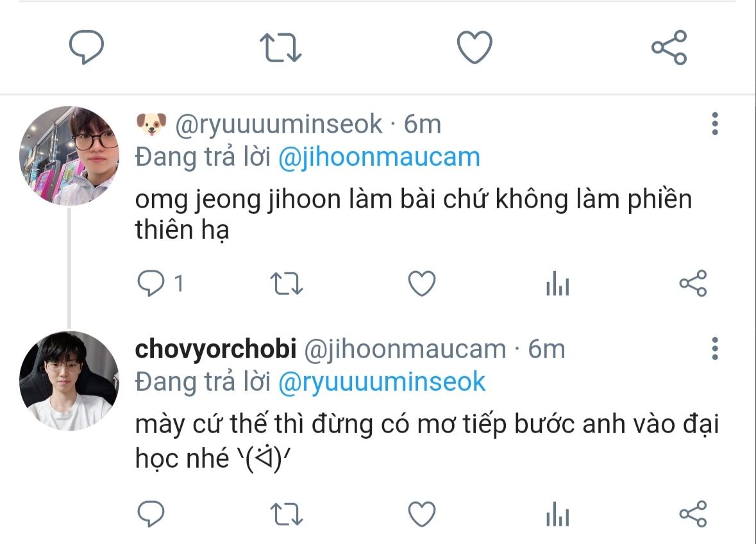Open the blue @ryuuuuminseok mention link
Screen dimensions: 756x544
click(x=382, y=382)
